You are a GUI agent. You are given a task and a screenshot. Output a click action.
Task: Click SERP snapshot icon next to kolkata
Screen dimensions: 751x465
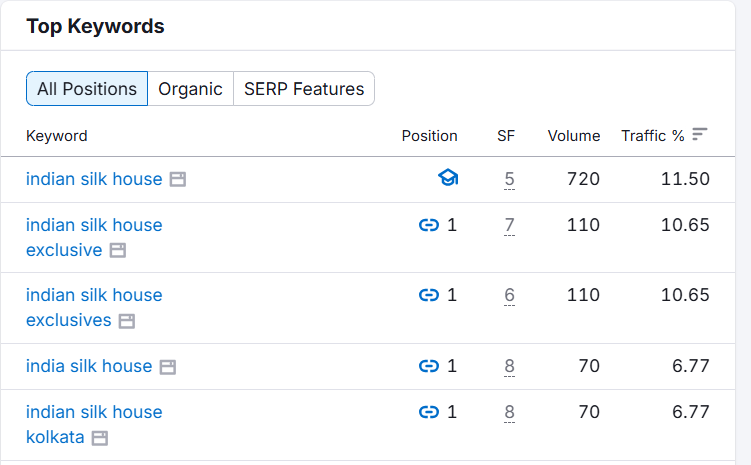[x=100, y=438]
